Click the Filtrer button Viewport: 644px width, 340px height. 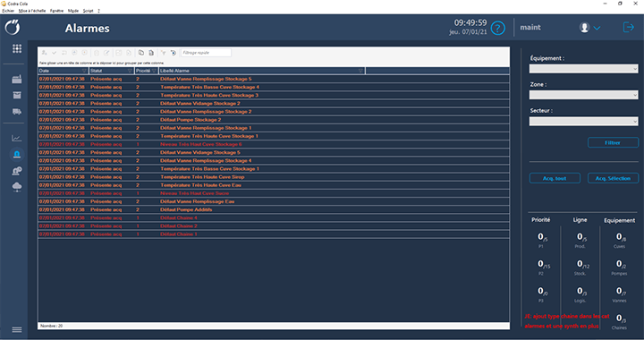pyautogui.click(x=613, y=142)
